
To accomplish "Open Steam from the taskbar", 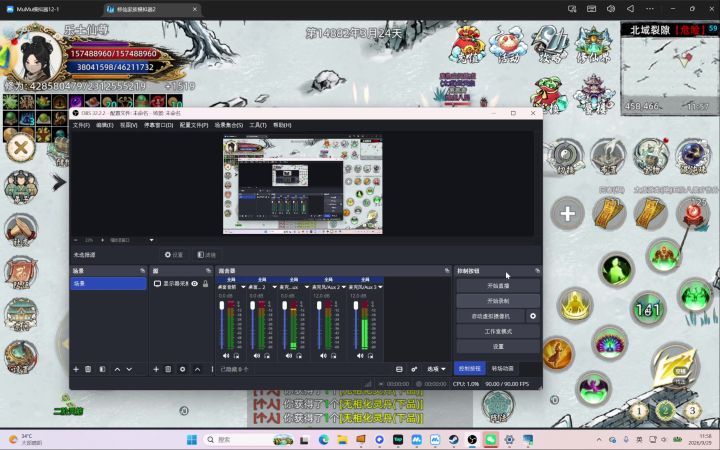I will (453, 440).
